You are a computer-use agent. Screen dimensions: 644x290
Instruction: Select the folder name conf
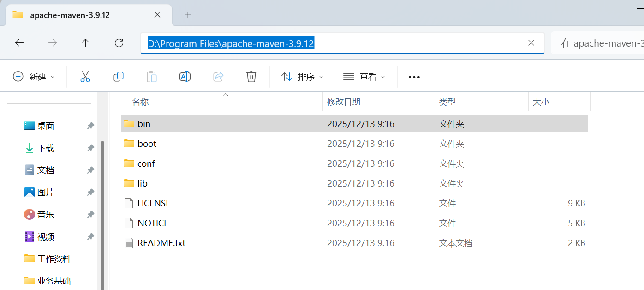point(146,163)
